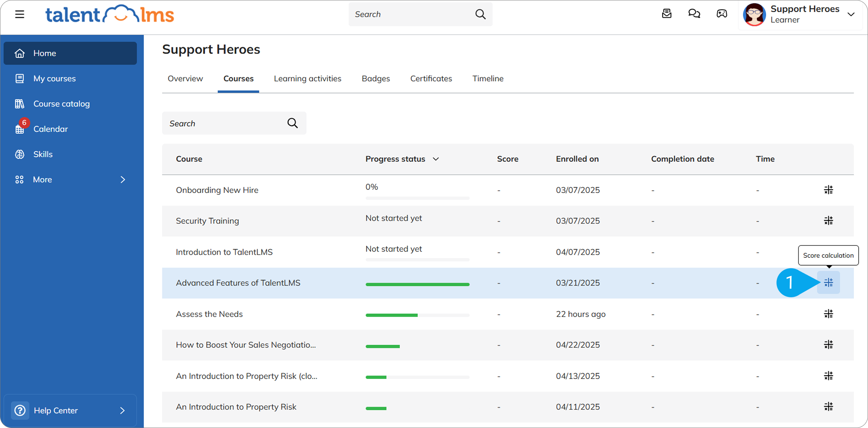Click the Completion date column header

click(x=682, y=159)
